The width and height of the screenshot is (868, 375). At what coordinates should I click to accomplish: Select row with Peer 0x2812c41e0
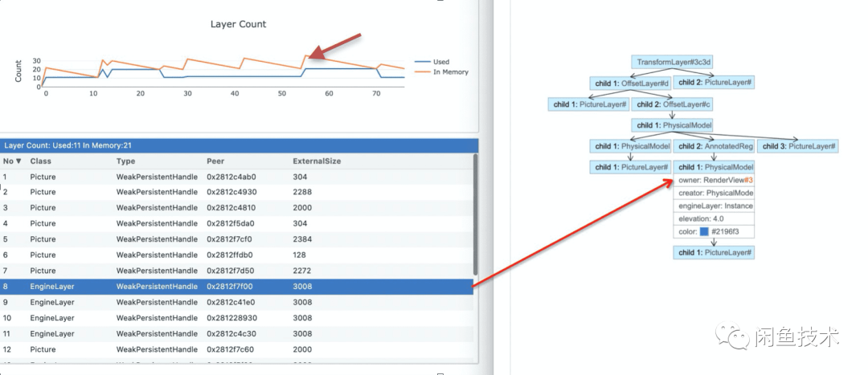pyautogui.click(x=237, y=303)
